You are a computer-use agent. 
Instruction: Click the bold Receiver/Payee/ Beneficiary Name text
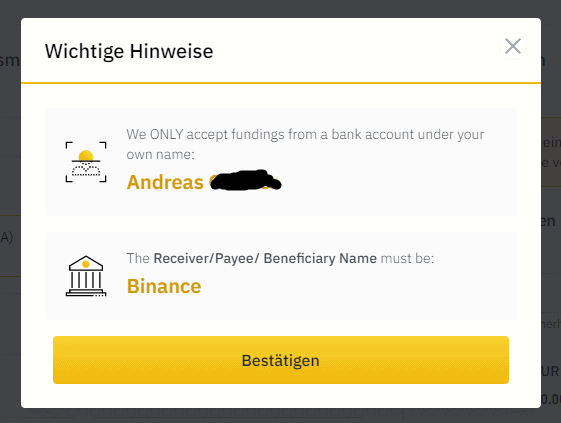(265, 258)
